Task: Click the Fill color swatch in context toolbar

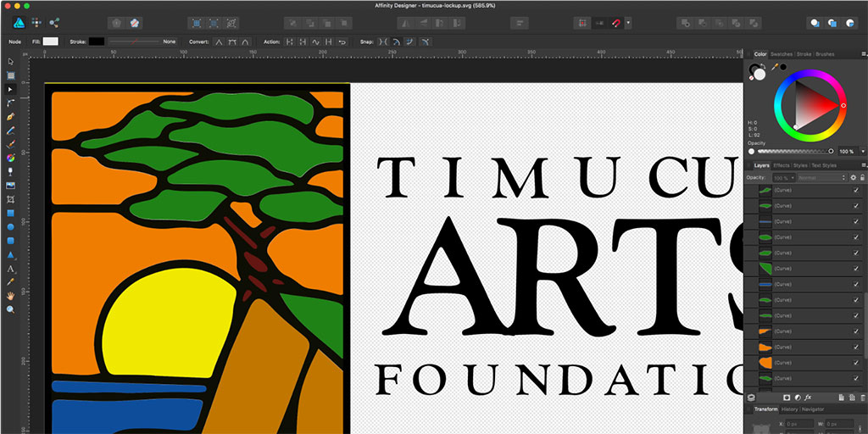Action: 50,42
